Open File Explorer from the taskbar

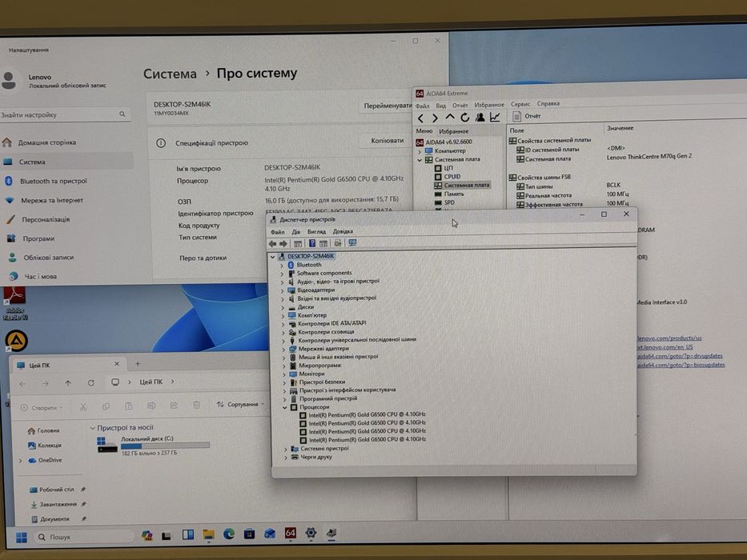[208, 534]
